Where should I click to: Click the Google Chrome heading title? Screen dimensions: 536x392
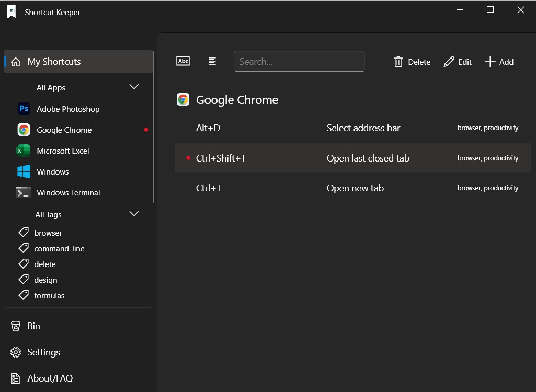(237, 100)
